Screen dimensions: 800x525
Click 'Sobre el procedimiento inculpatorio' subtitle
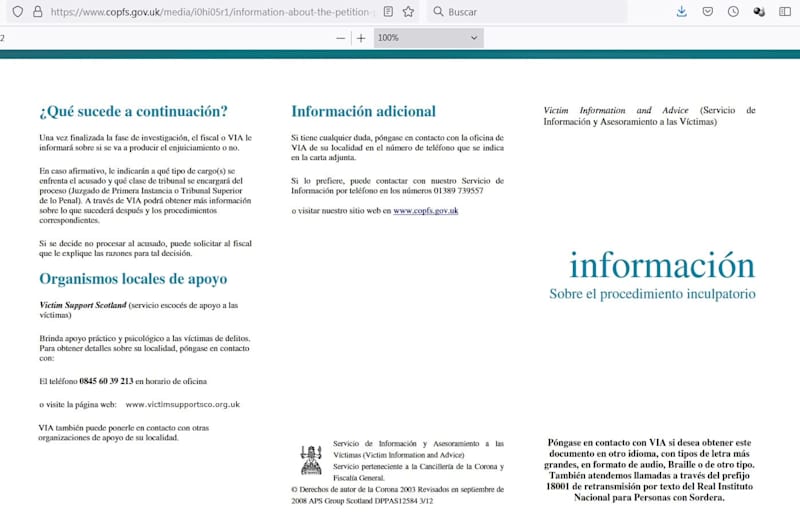(x=653, y=294)
